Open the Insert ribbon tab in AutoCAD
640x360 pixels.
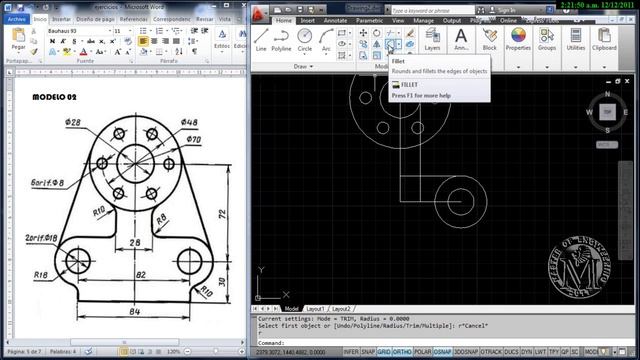pyautogui.click(x=307, y=20)
